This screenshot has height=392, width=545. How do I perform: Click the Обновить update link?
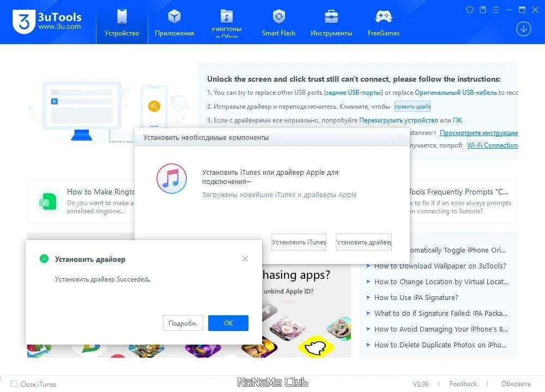click(516, 384)
